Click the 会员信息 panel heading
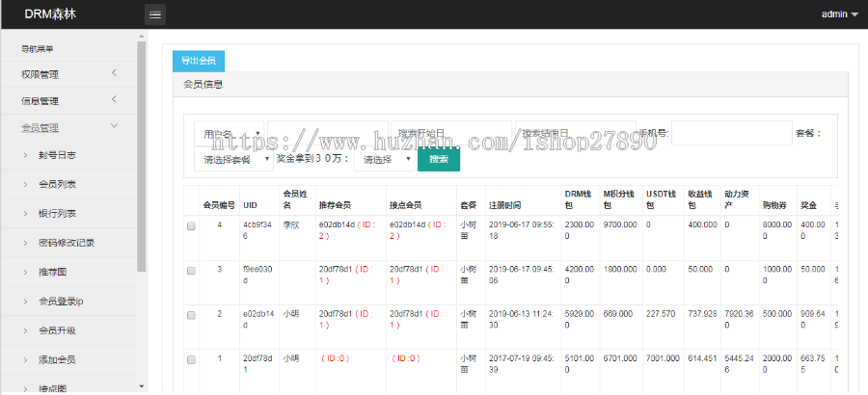868x395 pixels. [510, 85]
